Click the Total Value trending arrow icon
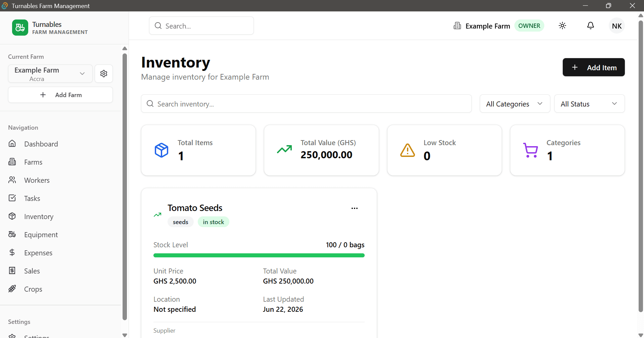 click(284, 150)
